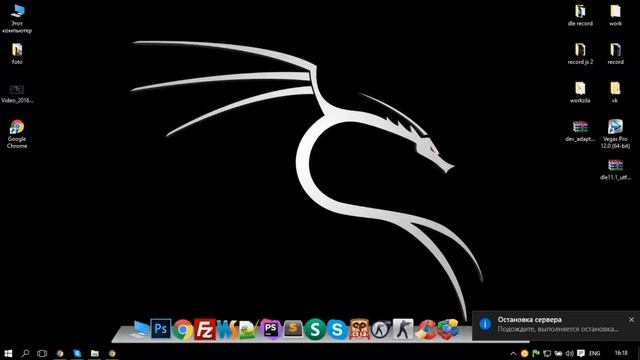Open the Half-Life round icon in dock
The image size is (640, 360).
click(381, 329)
